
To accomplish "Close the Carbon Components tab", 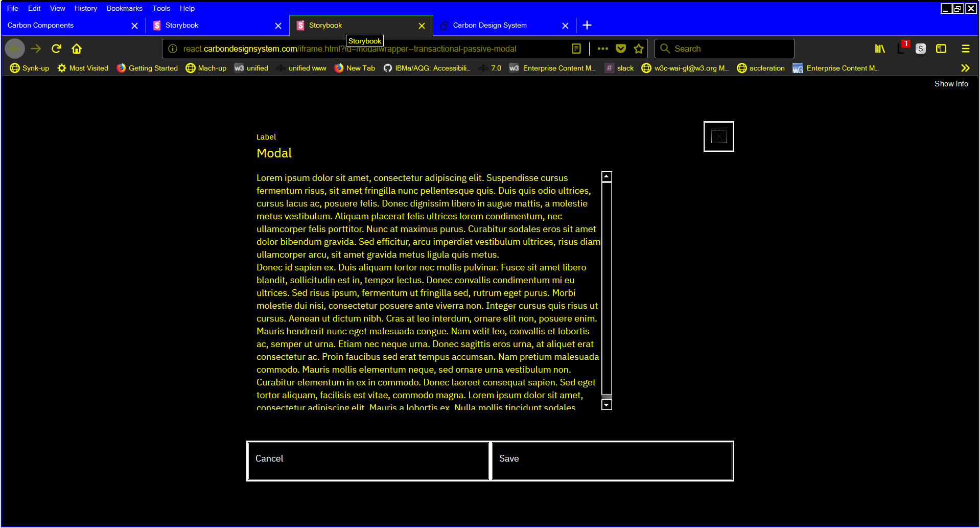I will pos(134,26).
